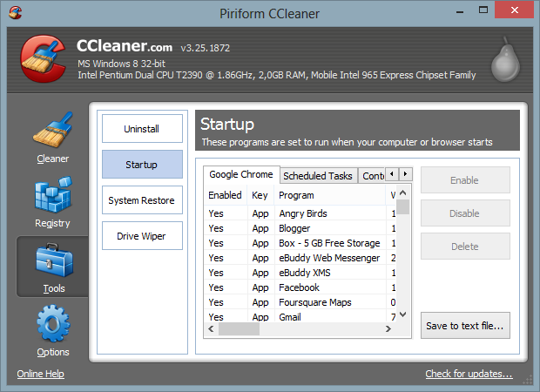This screenshot has height=392, width=540.
Task: Select the Angry Birds row
Action: (300, 213)
